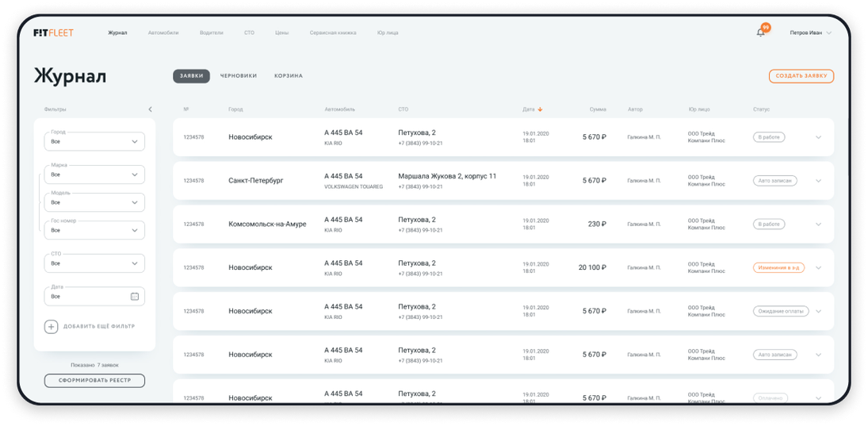868x426 pixels.
Task: Click the Создать заявку button
Action: tap(801, 76)
